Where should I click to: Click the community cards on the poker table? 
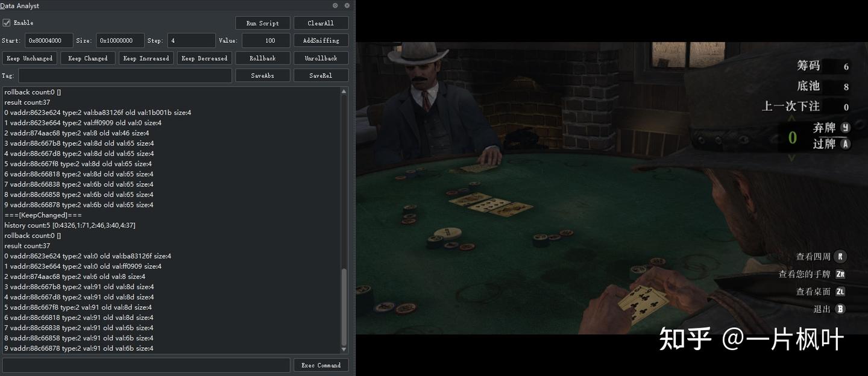(x=491, y=204)
